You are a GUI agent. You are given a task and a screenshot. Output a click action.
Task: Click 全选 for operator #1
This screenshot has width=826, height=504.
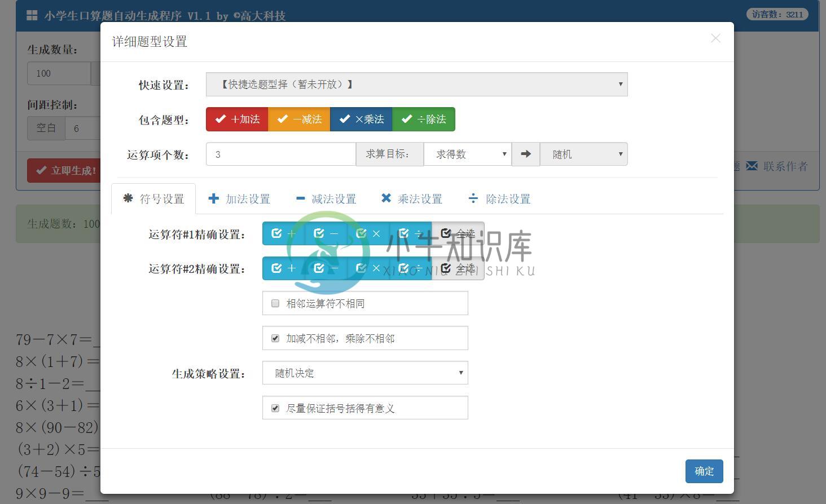(x=458, y=233)
